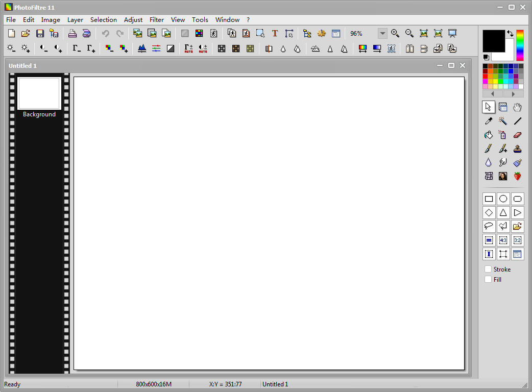
Task: Click the 4:3 ratio selection icon
Action: [503, 240]
